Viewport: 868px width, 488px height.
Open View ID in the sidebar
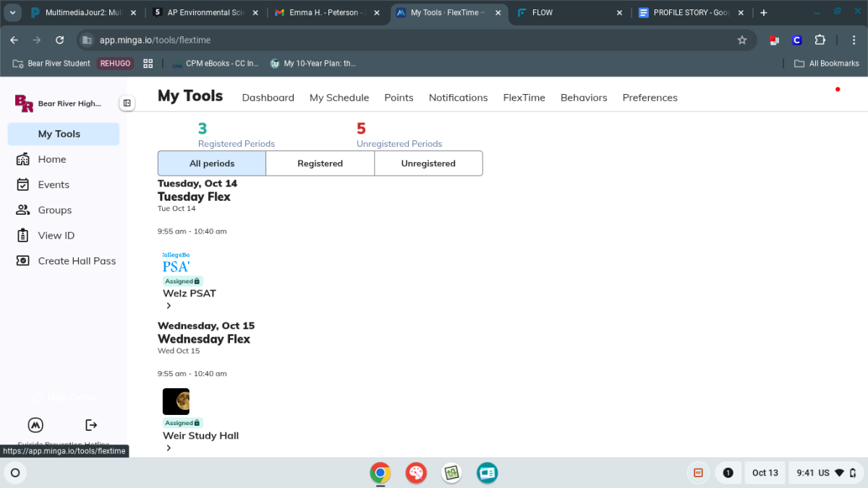pyautogui.click(x=56, y=235)
